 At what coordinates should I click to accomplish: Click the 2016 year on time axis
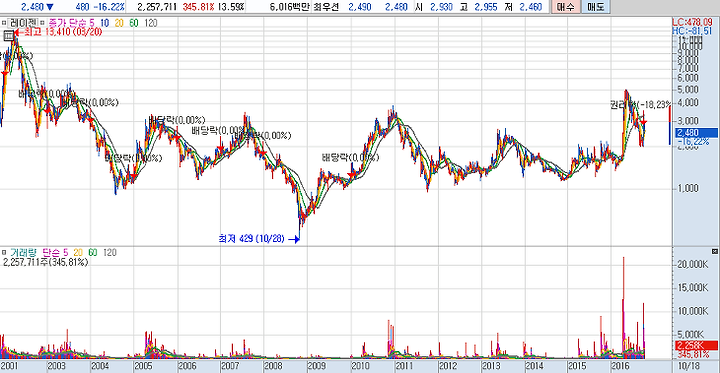[621, 367]
